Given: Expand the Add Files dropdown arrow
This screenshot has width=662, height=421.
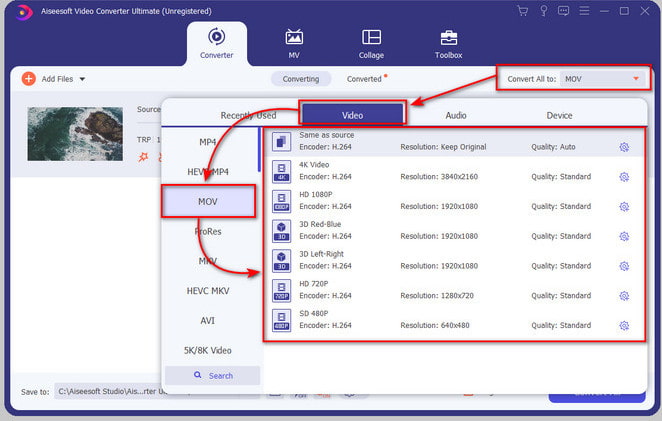Looking at the screenshot, I should [82, 79].
